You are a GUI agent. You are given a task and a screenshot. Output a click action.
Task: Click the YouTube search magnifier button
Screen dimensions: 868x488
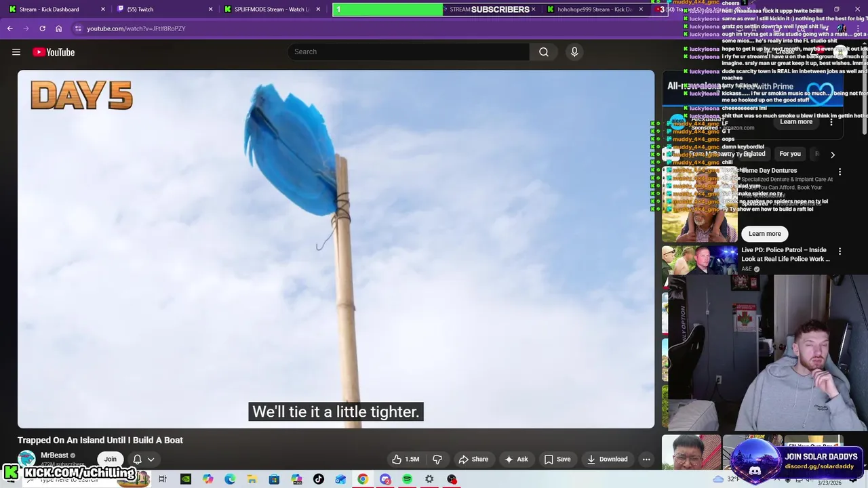coord(544,52)
